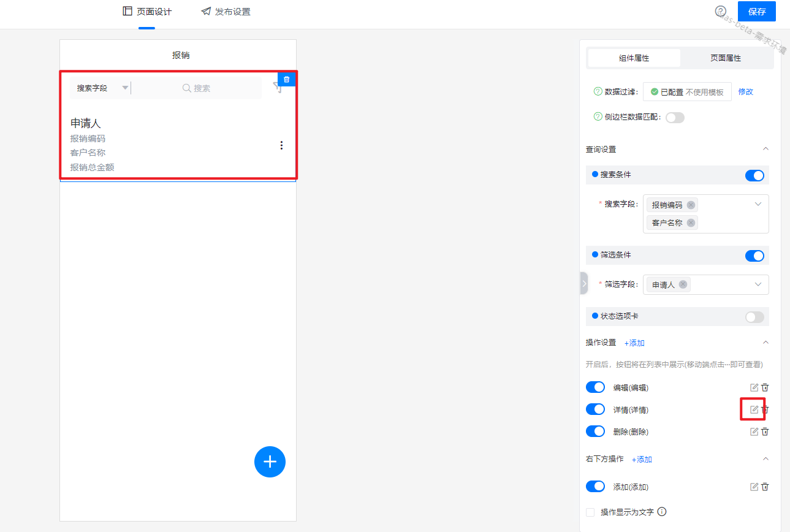
Task: Toggle the 搜索条件 switch off
Action: coord(754,175)
